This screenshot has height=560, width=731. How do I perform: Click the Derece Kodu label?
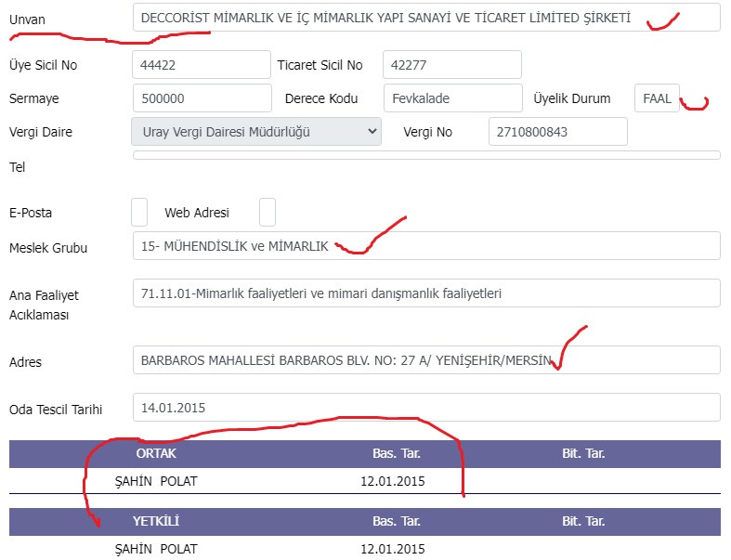321,98
